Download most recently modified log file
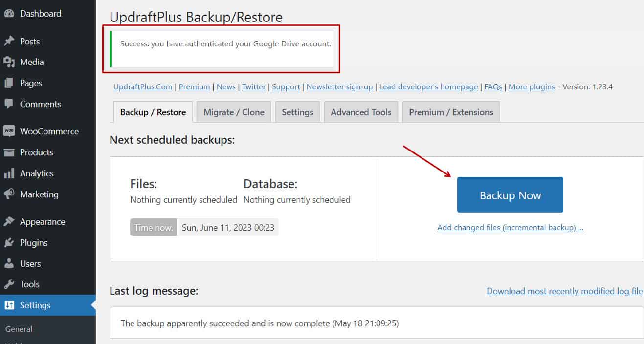This screenshot has height=344, width=644. tap(564, 291)
